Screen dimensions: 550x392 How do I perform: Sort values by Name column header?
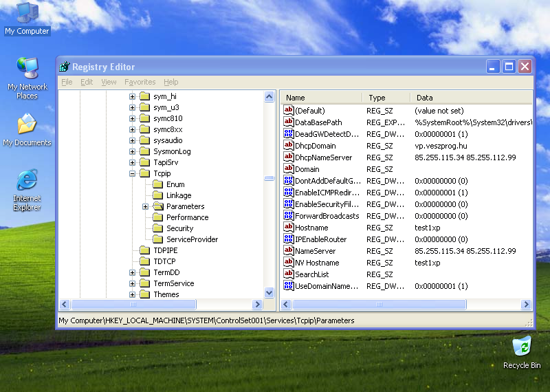[321, 98]
